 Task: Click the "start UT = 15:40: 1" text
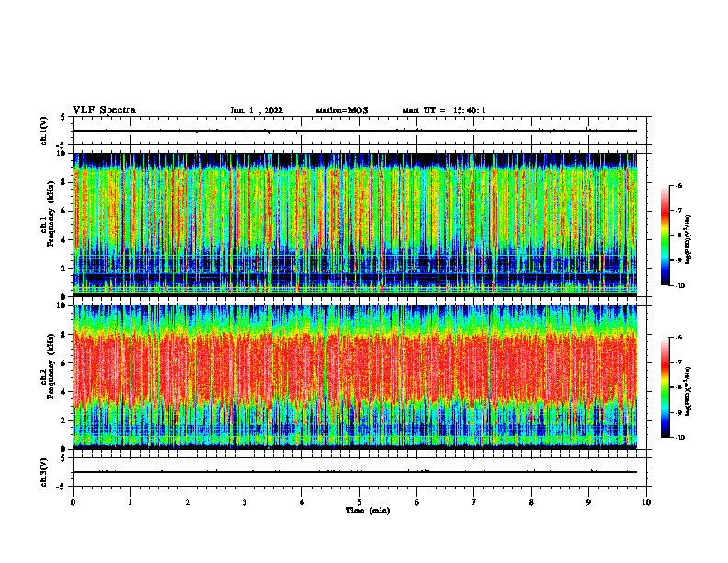(x=444, y=110)
